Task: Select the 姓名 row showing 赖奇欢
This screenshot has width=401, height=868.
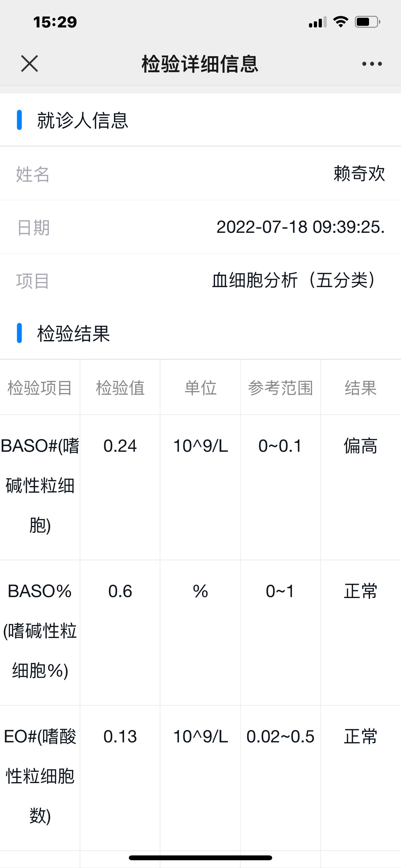Action: pos(200,173)
